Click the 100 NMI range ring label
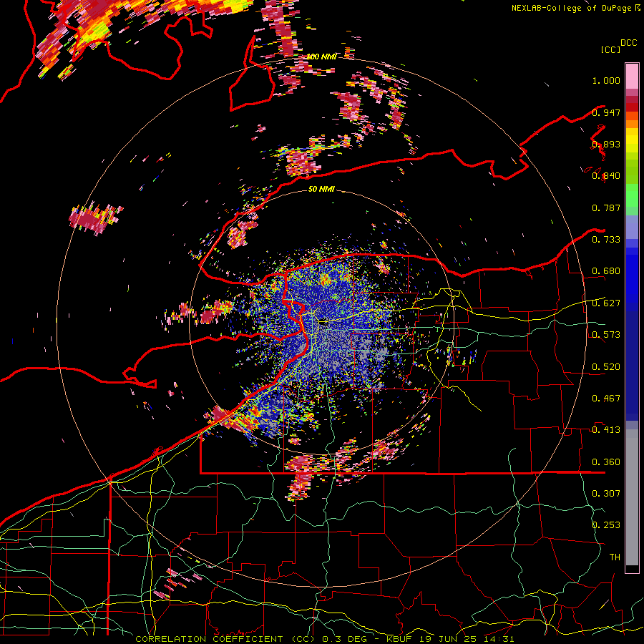 coord(321,57)
